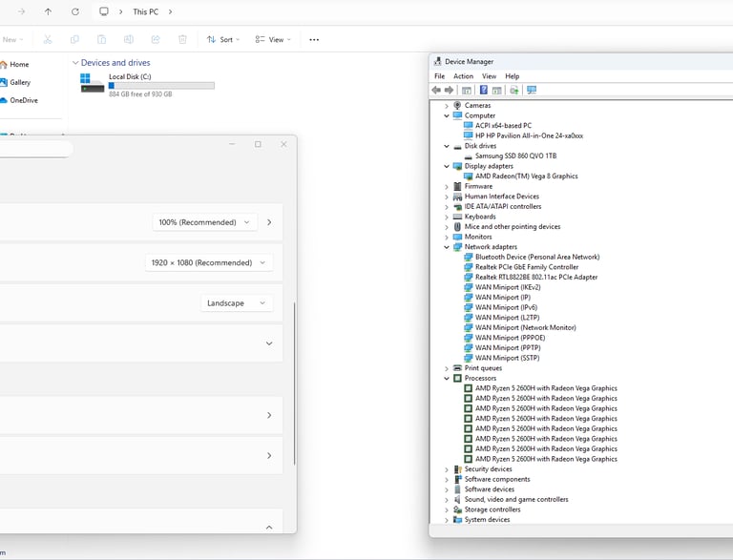
Task: Open the scale setting's right arrow chevron
Action: 269,222
